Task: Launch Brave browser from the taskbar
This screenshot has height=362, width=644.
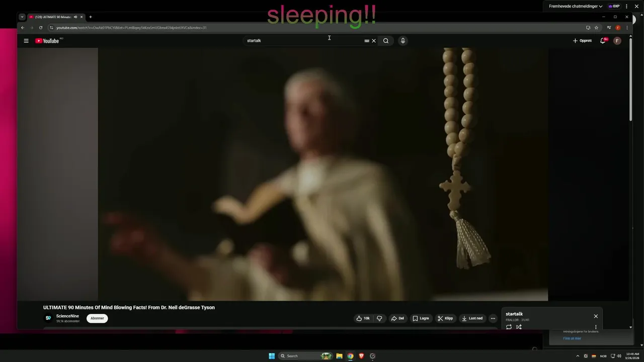Action: (x=361, y=356)
